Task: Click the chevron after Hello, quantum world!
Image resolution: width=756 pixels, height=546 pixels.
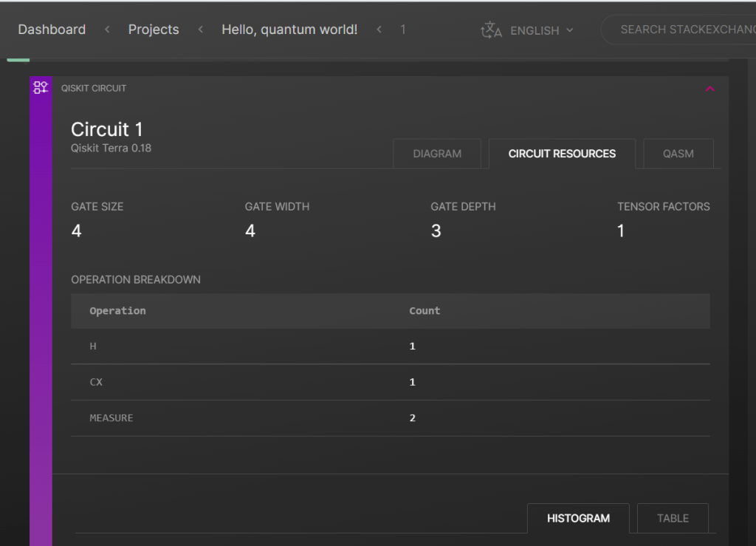Action: tap(379, 30)
